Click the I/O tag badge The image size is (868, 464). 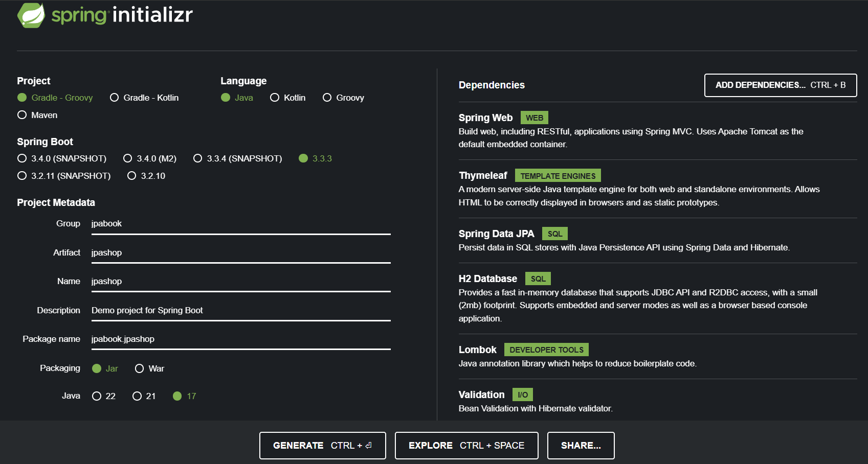tap(523, 395)
